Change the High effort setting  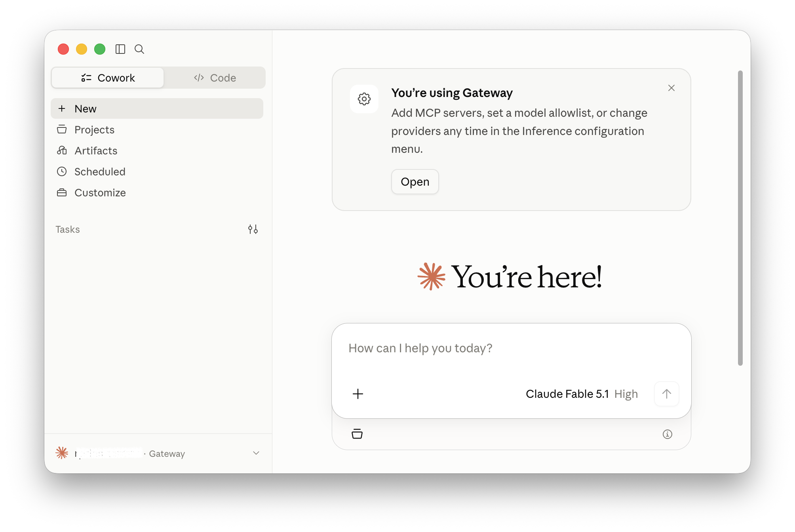(x=626, y=394)
